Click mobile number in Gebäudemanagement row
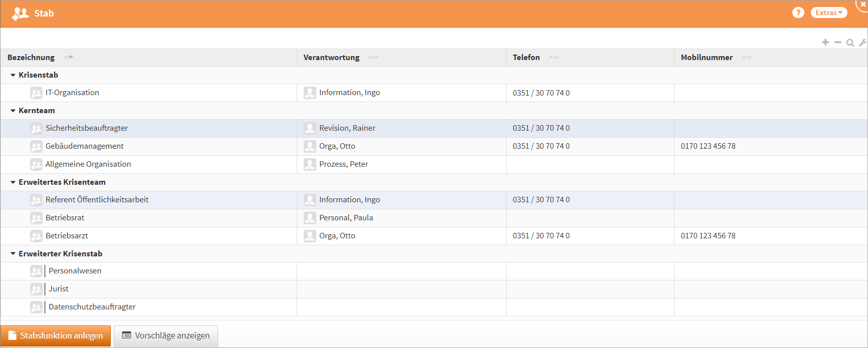This screenshot has width=868, height=348. [x=708, y=146]
